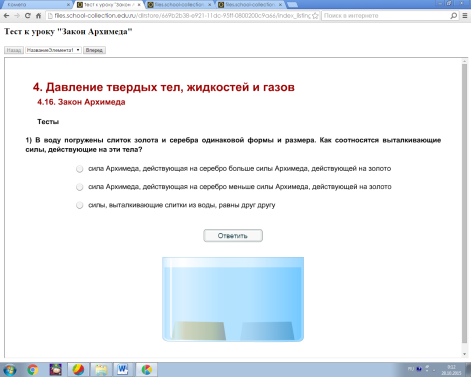Click the browser back arrow icon
This screenshot has width=471, height=377.
click(6, 16)
